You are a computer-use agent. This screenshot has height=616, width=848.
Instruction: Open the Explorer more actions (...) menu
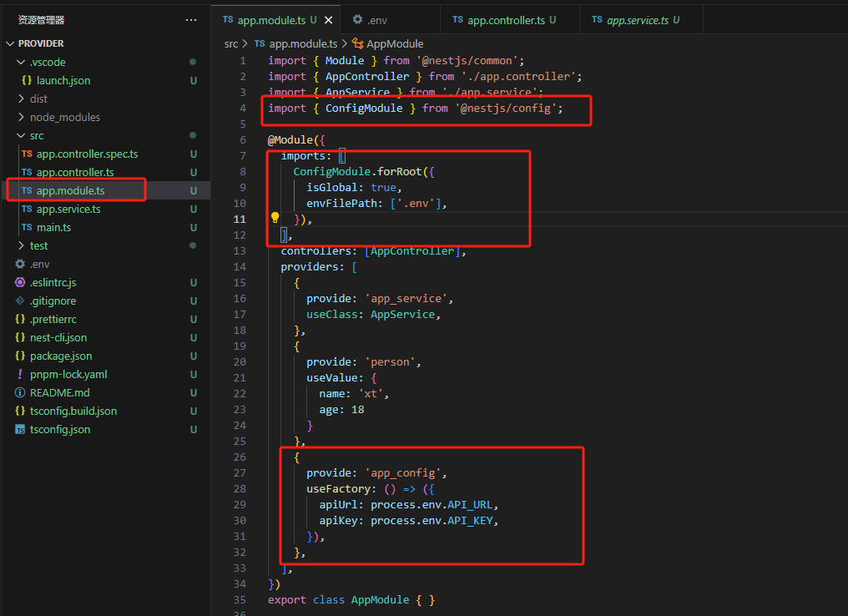click(191, 19)
